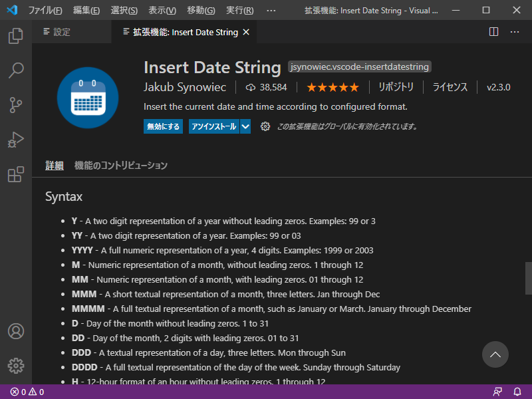Open the Extensions view icon
This screenshot has height=399, width=532.
click(15, 175)
